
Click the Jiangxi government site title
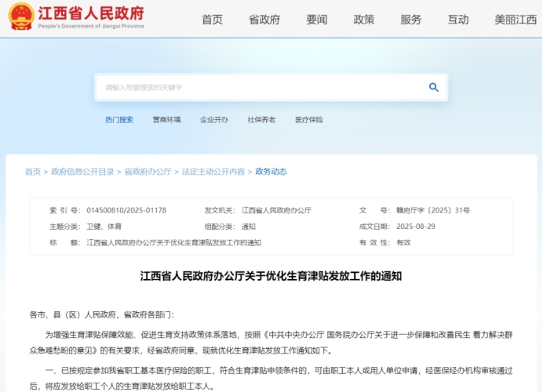click(x=91, y=15)
